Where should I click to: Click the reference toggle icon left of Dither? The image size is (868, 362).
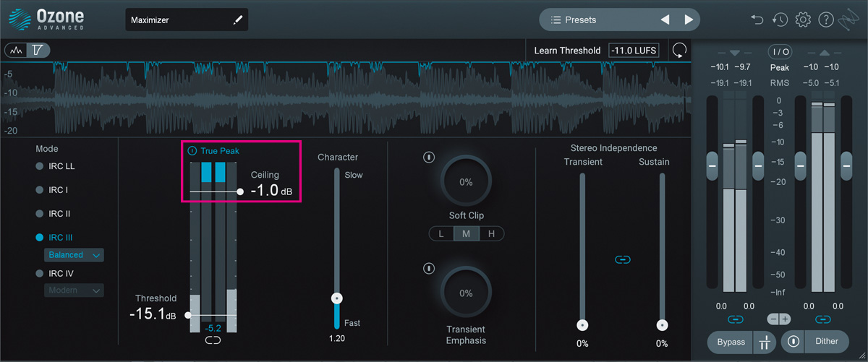tap(793, 342)
